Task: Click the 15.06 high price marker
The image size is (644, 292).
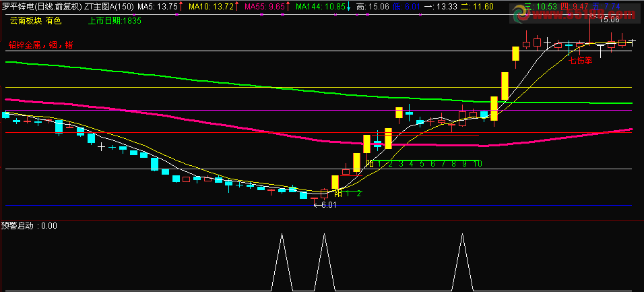Action: click(x=609, y=20)
